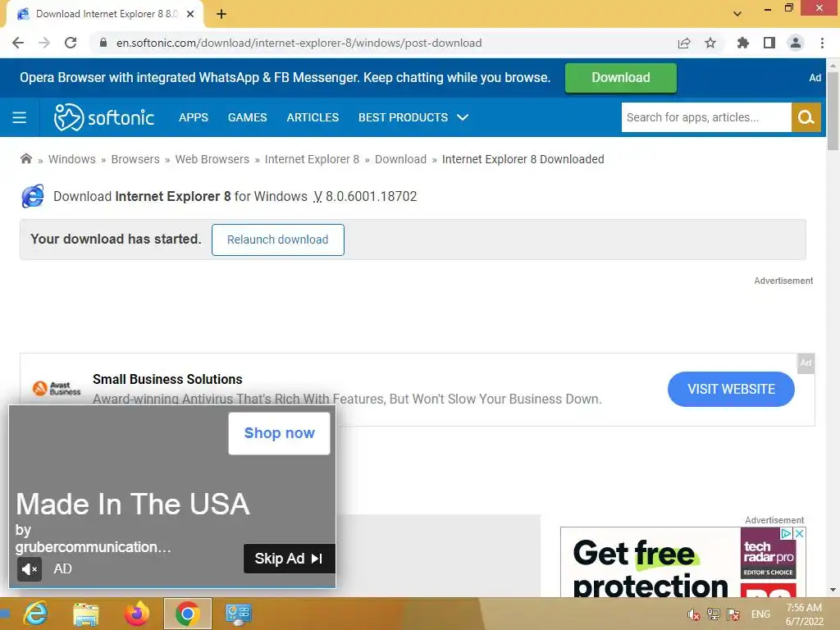The height and width of the screenshot is (630, 840).
Task: Open Internet Explorer from the taskbar
Action: coord(35,614)
